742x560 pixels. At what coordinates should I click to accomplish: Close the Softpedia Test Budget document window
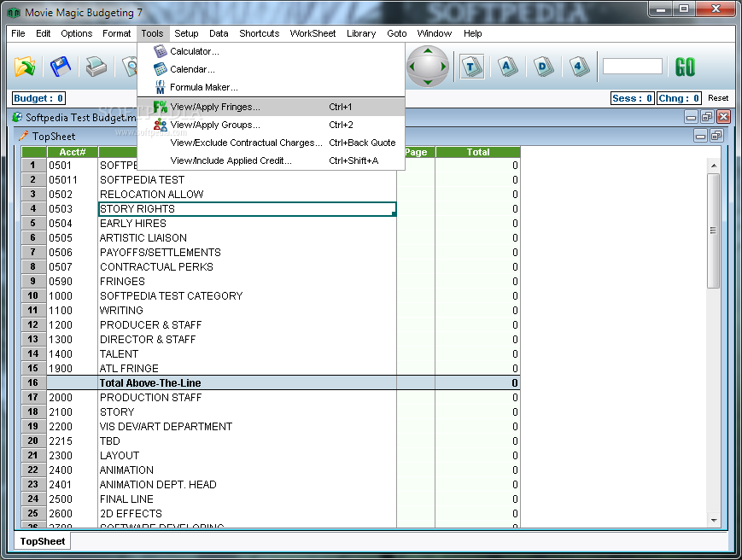tap(723, 116)
